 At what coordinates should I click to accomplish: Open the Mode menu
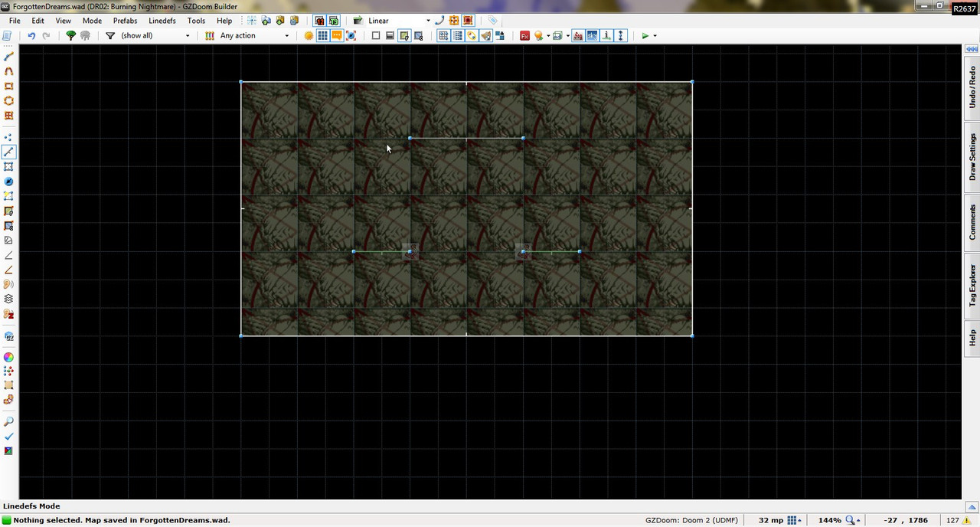click(92, 21)
